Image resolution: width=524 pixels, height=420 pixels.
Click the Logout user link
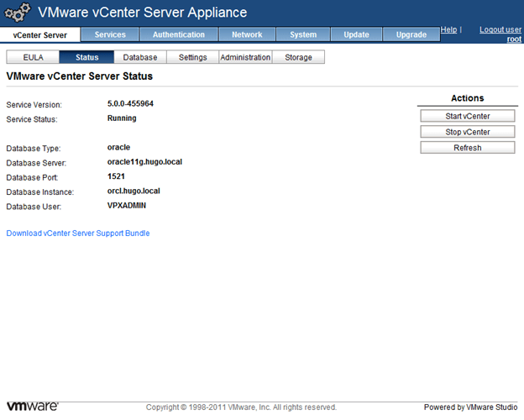coord(500,29)
